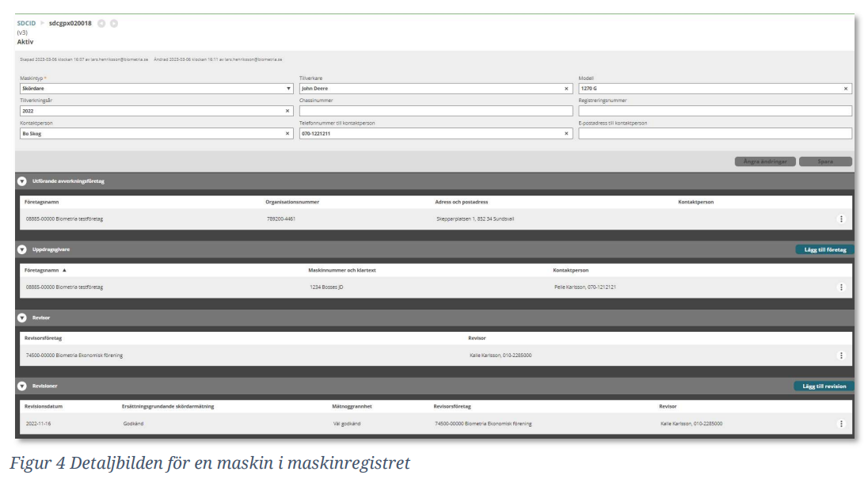Image resolution: width=868 pixels, height=483 pixels.
Task: Clear the Tillverkningsår value 2022
Action: 287,111
